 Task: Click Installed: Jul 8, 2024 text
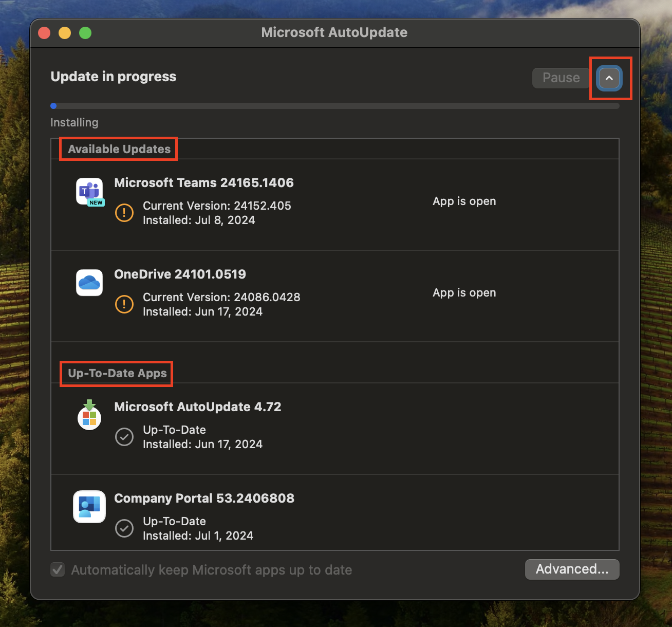[x=199, y=220]
